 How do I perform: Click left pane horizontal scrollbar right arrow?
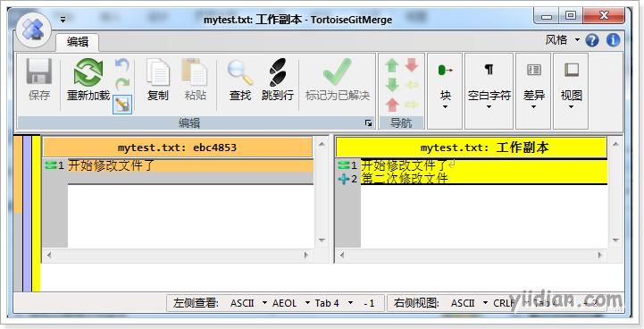tap(306, 255)
